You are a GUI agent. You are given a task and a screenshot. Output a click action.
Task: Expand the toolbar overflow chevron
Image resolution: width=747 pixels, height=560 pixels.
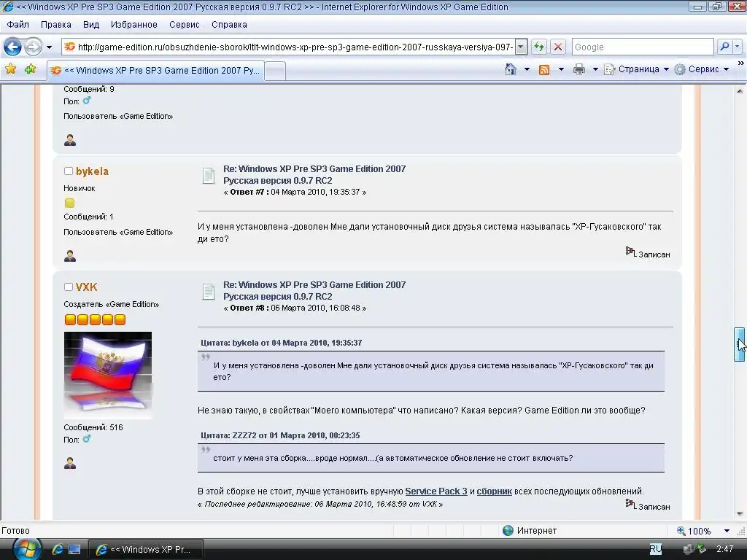[741, 63]
